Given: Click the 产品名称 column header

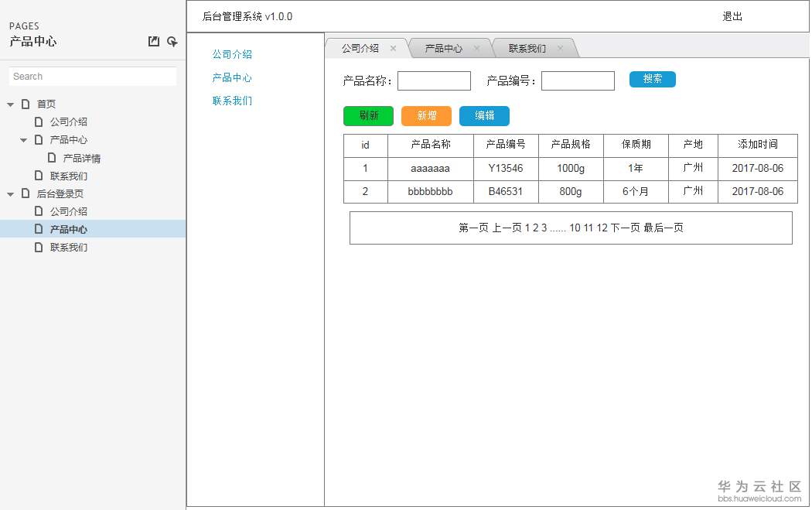Looking at the screenshot, I should point(431,145).
